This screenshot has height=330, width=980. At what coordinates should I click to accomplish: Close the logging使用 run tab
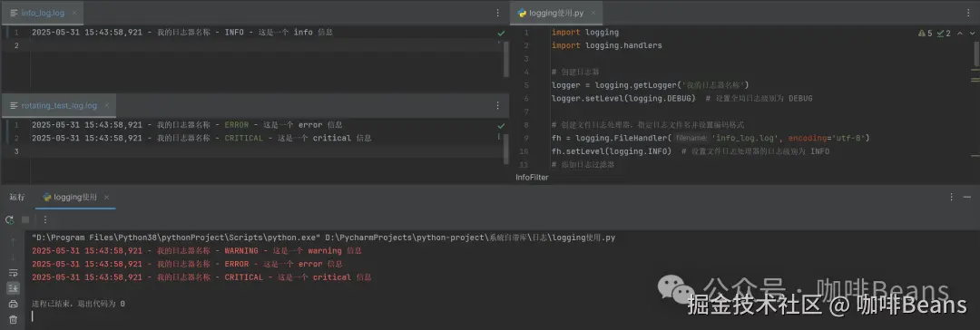[107, 197]
